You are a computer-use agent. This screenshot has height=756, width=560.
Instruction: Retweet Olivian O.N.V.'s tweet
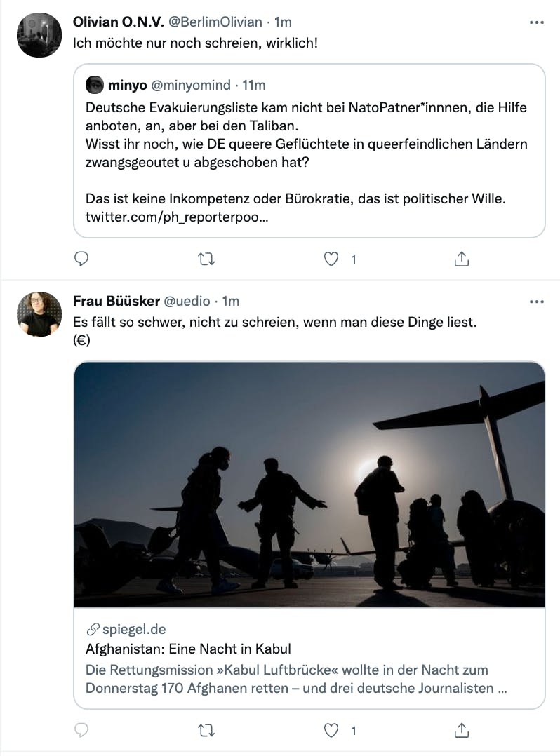click(x=206, y=259)
